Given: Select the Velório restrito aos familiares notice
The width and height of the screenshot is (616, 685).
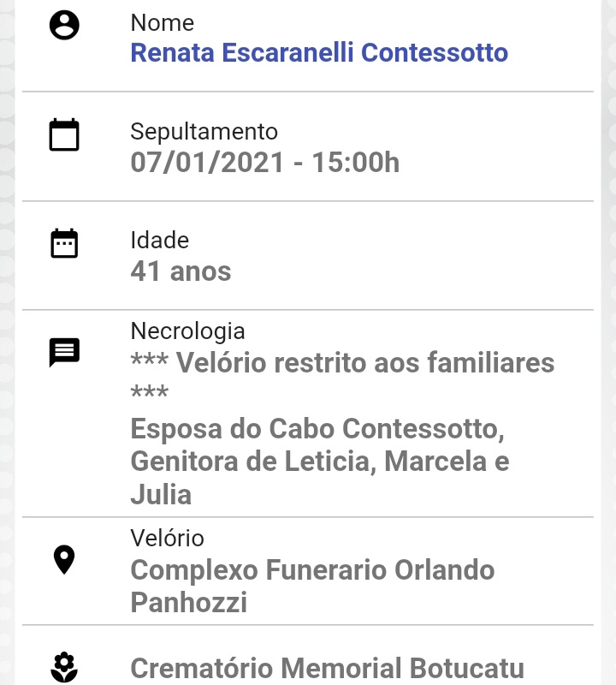Looking at the screenshot, I should coord(343,375).
